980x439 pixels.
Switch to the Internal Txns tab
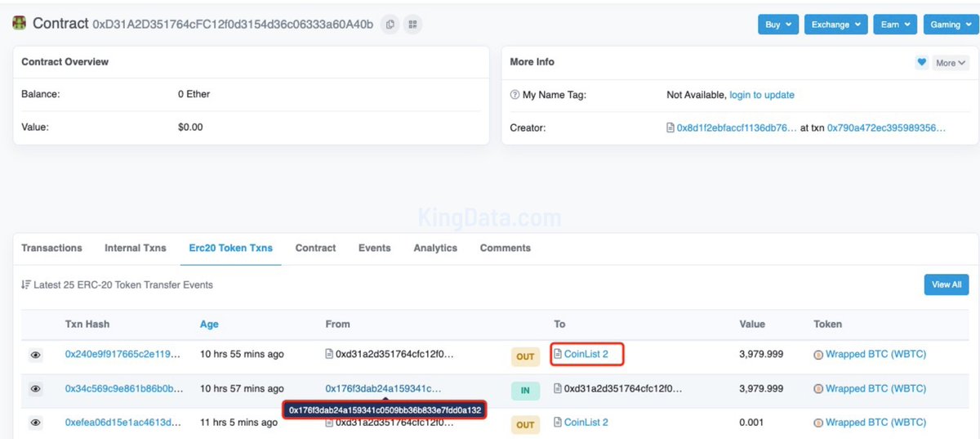(x=135, y=248)
